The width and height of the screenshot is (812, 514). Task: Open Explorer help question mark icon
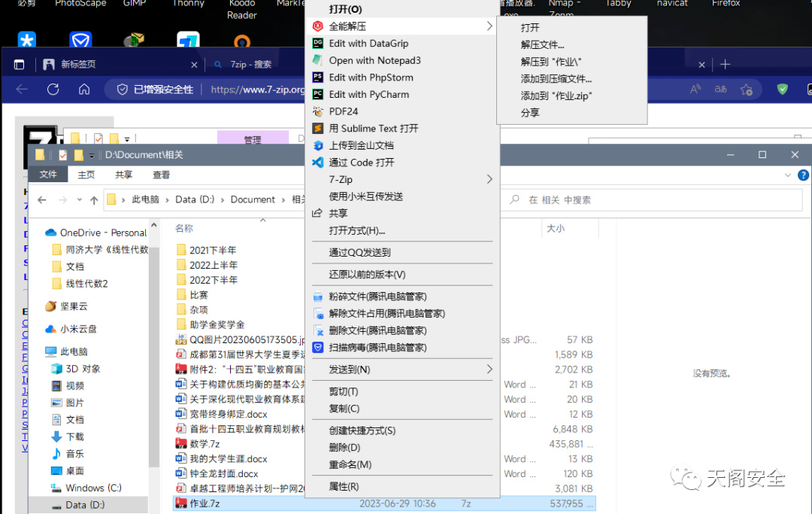[803, 175]
